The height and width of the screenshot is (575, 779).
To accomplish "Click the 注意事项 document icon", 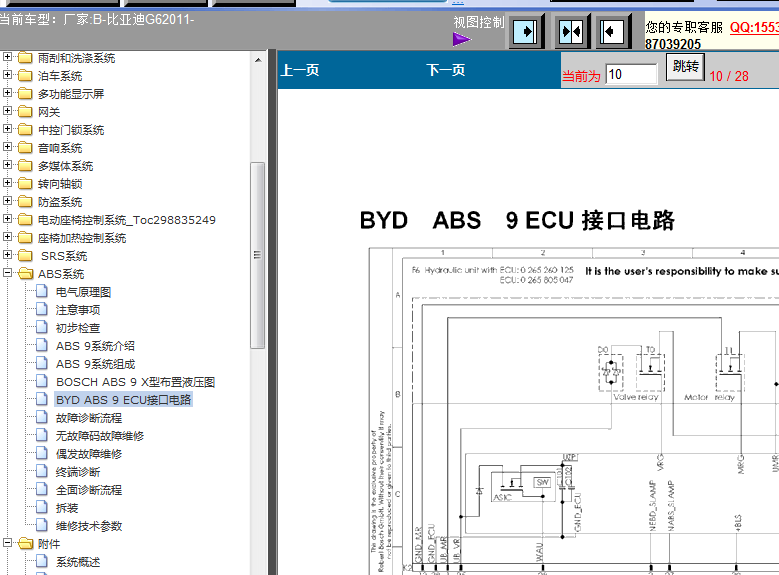I will tap(42, 309).
